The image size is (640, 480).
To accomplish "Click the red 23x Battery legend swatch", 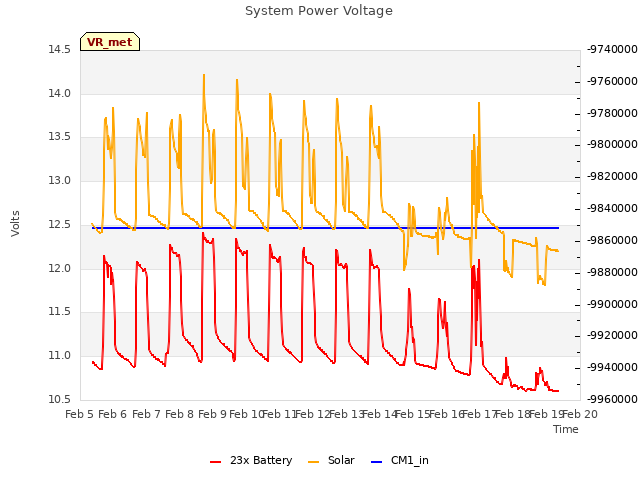I will pyautogui.click(x=215, y=462).
